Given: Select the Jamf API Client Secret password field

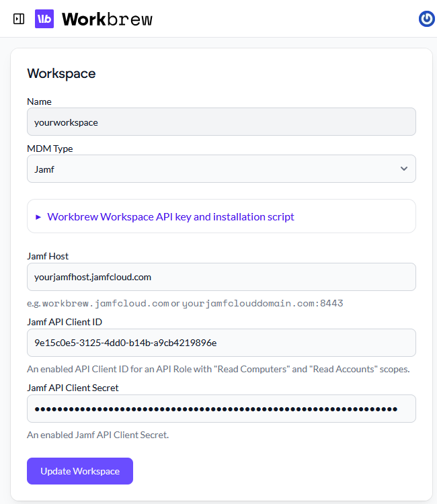Looking at the screenshot, I should click(x=221, y=409).
